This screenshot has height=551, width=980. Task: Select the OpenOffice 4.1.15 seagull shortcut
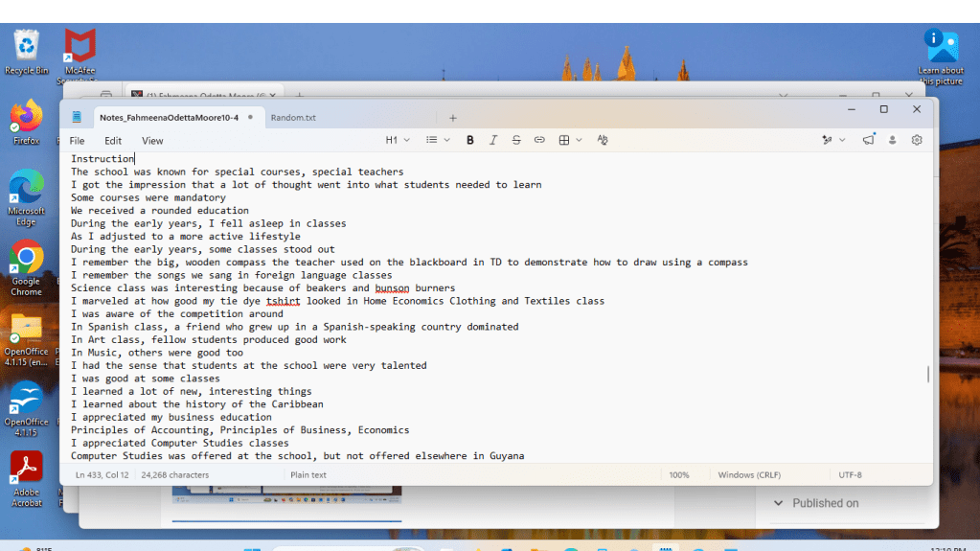pyautogui.click(x=26, y=408)
